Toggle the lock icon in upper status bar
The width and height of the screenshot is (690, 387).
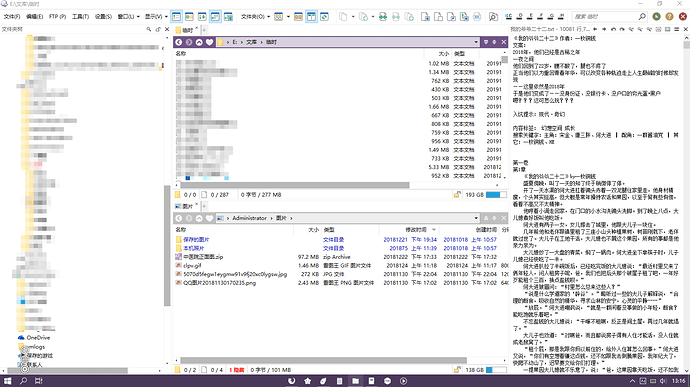pyautogui.click(x=457, y=195)
